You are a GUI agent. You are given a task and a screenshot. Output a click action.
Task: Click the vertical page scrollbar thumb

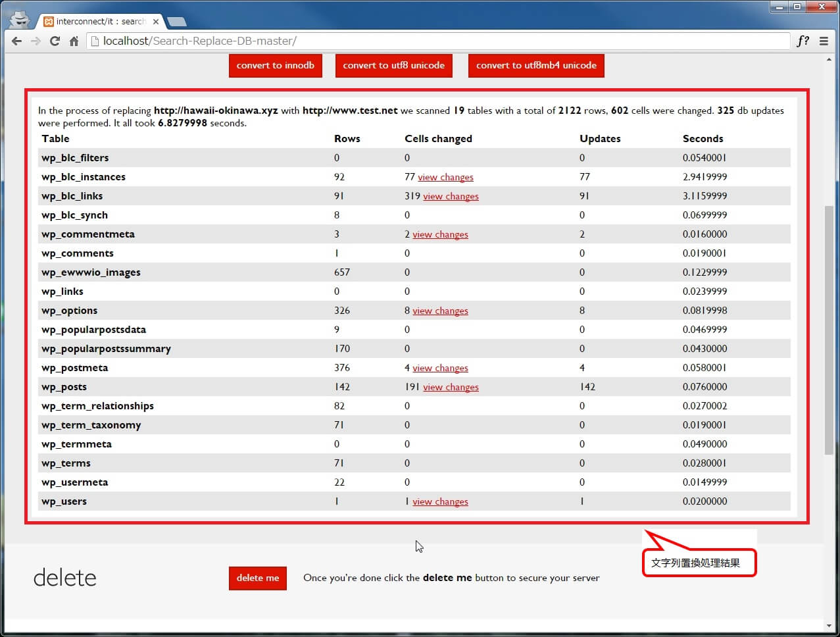coord(829,329)
